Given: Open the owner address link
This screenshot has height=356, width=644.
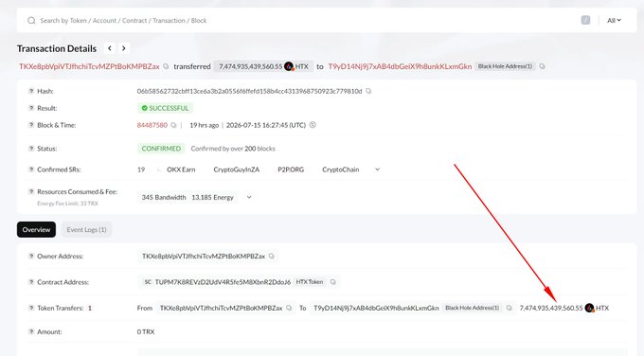Looking at the screenshot, I should tap(204, 257).
